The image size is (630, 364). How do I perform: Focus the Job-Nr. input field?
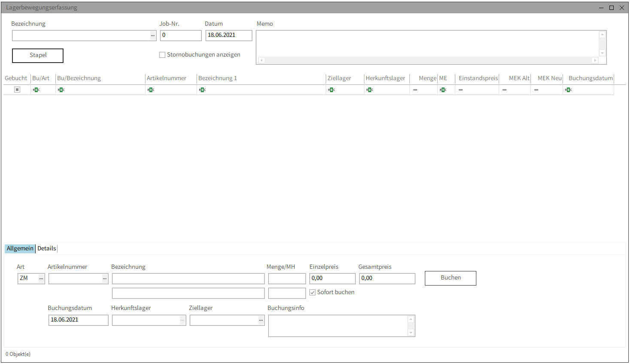coord(181,36)
